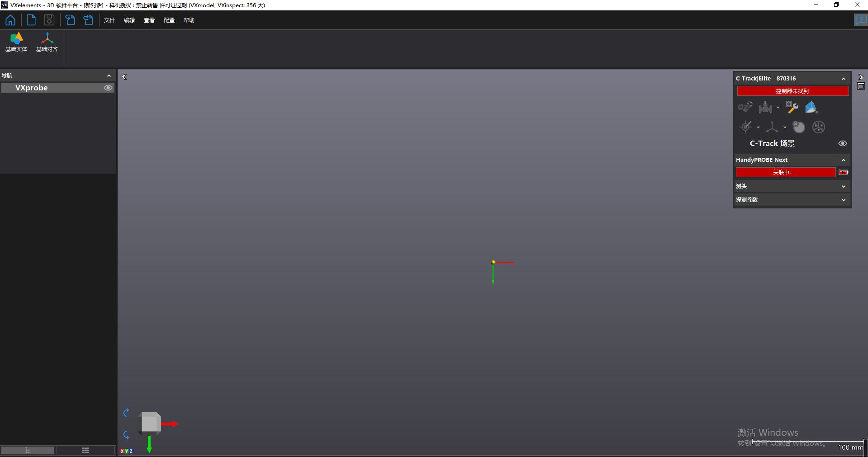Collapse the HandyPROBE Next section
The height and width of the screenshot is (457, 868).
(844, 160)
